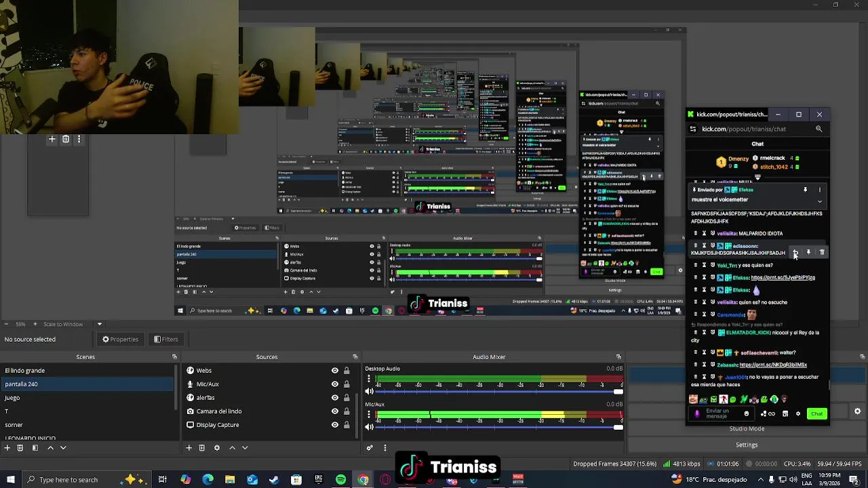Add a new scene with the Scenes plus icon
The image size is (868, 488).
pyautogui.click(x=7, y=448)
